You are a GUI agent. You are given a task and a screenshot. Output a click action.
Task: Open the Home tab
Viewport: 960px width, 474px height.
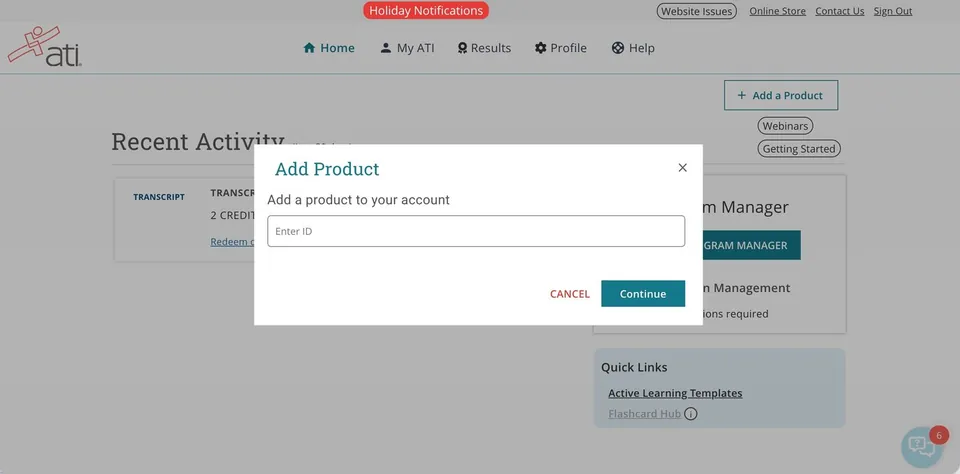coord(329,48)
